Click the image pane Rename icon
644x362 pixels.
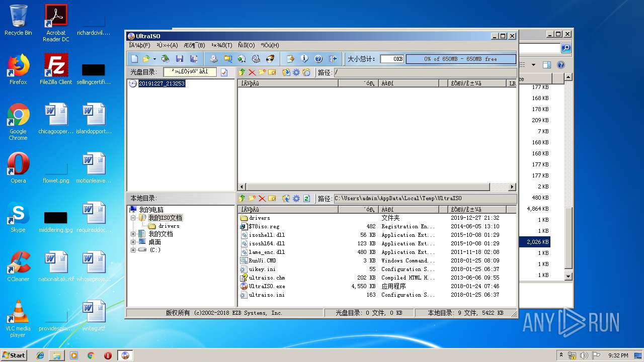coord(272,72)
